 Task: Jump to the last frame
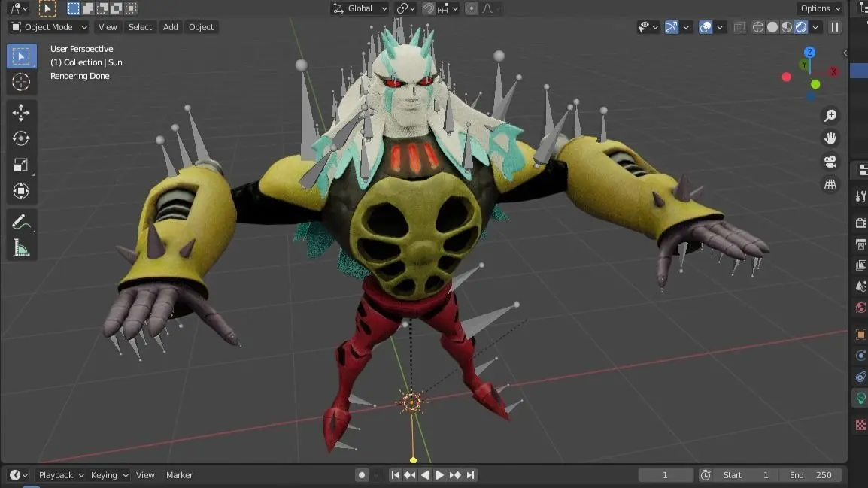[470, 475]
